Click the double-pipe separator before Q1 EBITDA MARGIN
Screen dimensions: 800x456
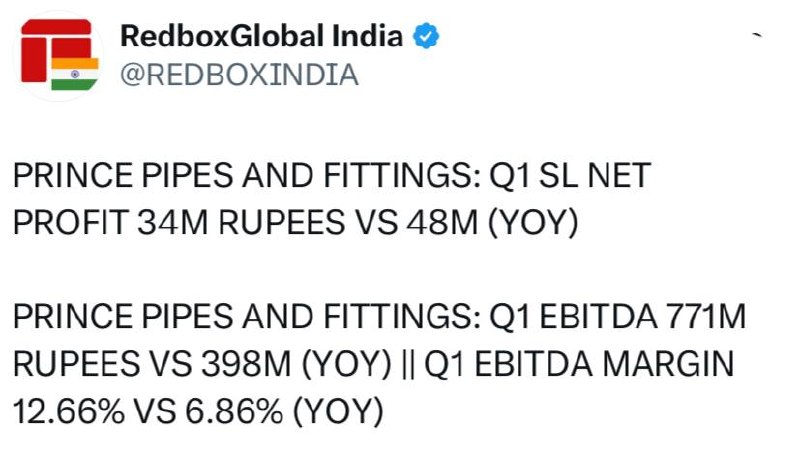(x=408, y=364)
